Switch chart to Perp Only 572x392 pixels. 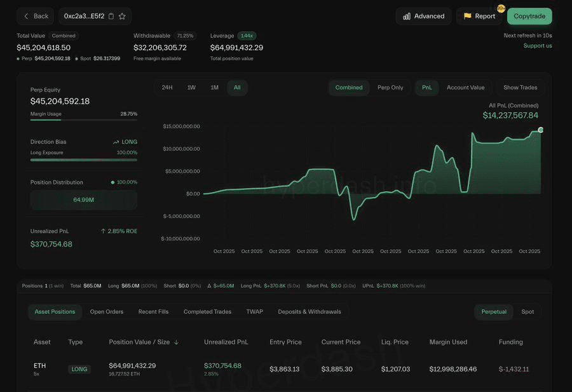click(x=390, y=88)
